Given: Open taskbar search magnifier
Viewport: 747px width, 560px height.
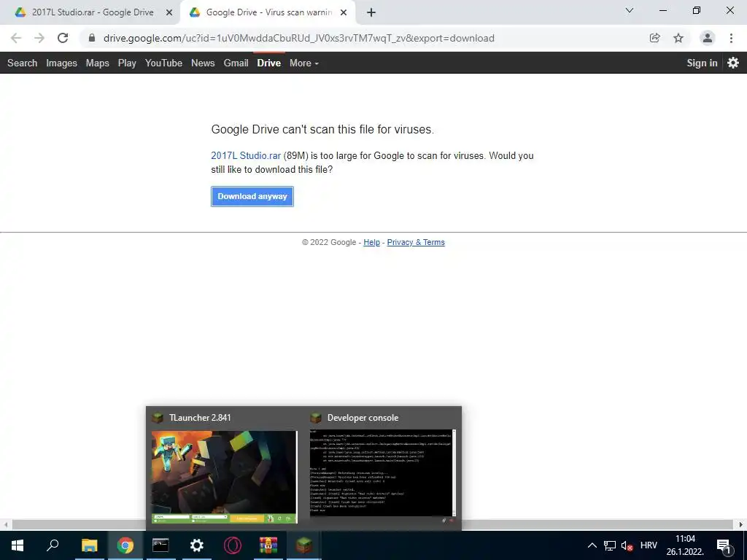Looking at the screenshot, I should point(53,545).
